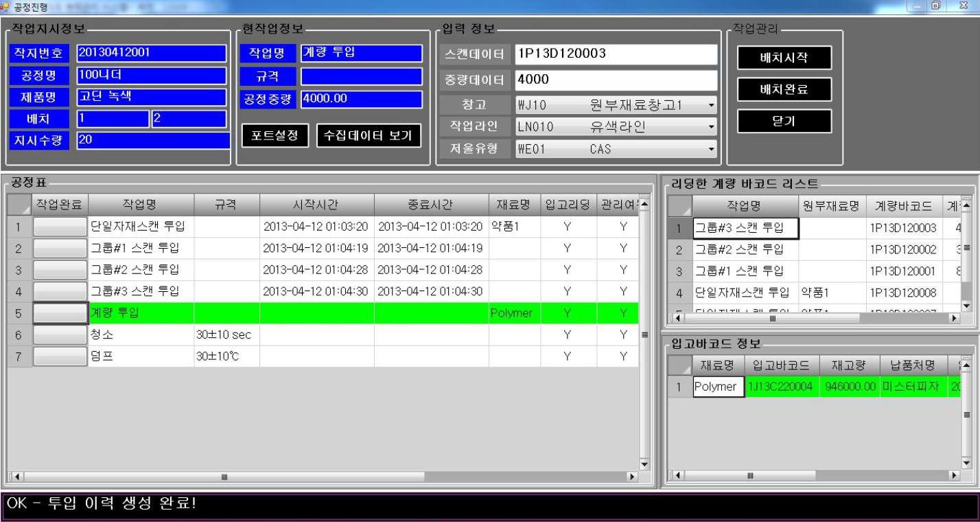Click the 공정진행 window title icon

pos(6,6)
